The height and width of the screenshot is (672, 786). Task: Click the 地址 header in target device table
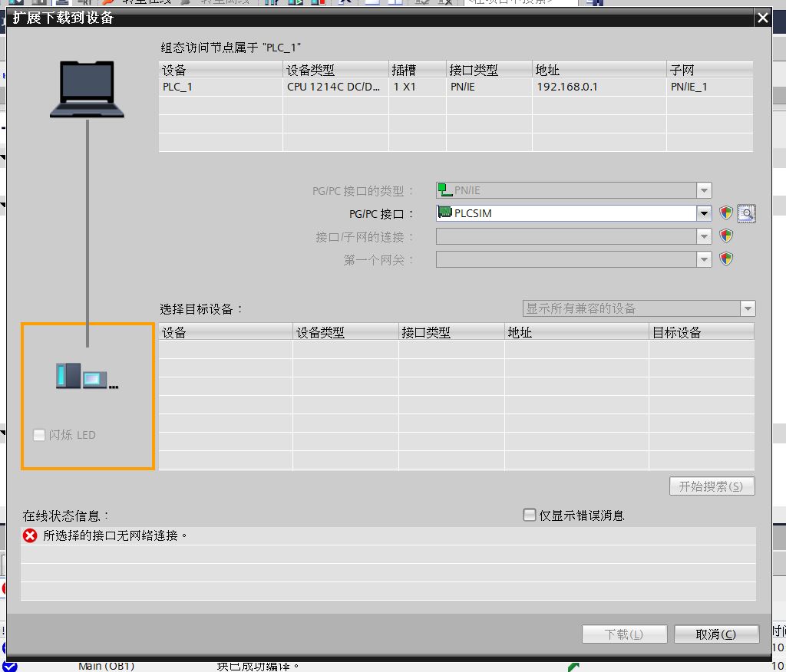(x=576, y=332)
